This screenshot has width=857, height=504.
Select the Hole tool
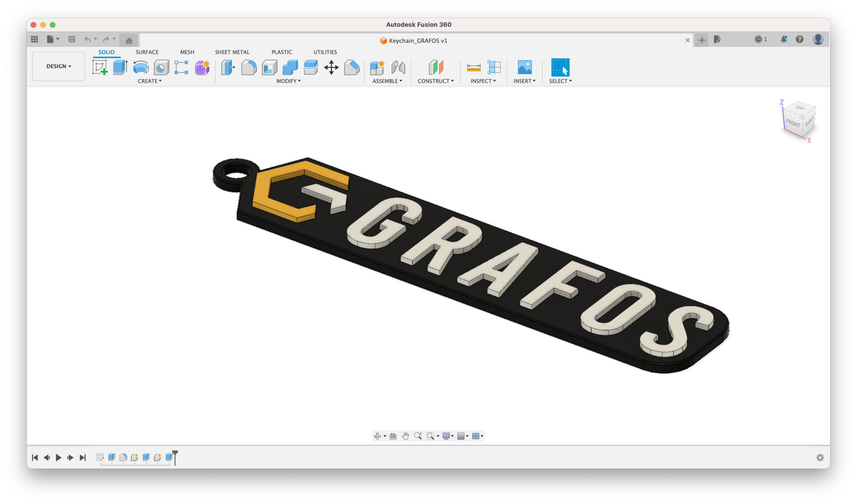(161, 67)
